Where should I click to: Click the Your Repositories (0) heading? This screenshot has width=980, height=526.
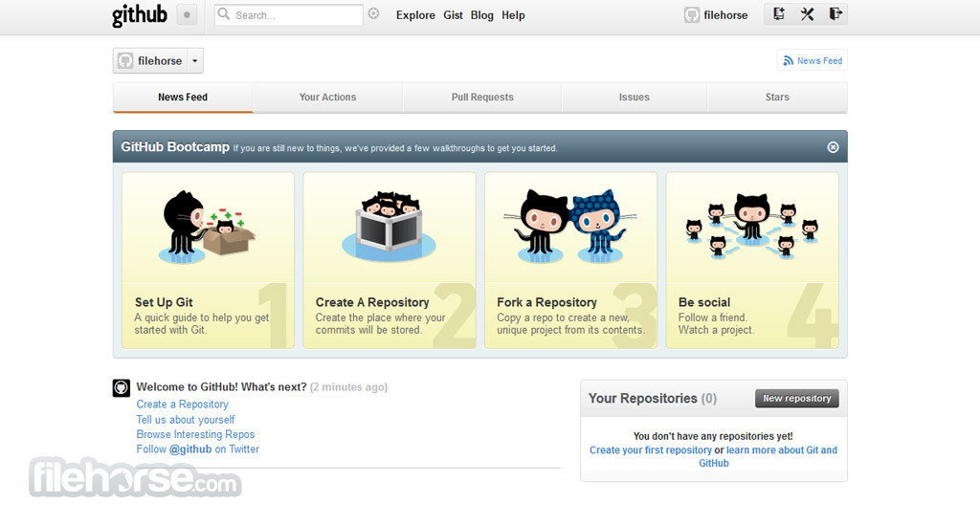[653, 399]
